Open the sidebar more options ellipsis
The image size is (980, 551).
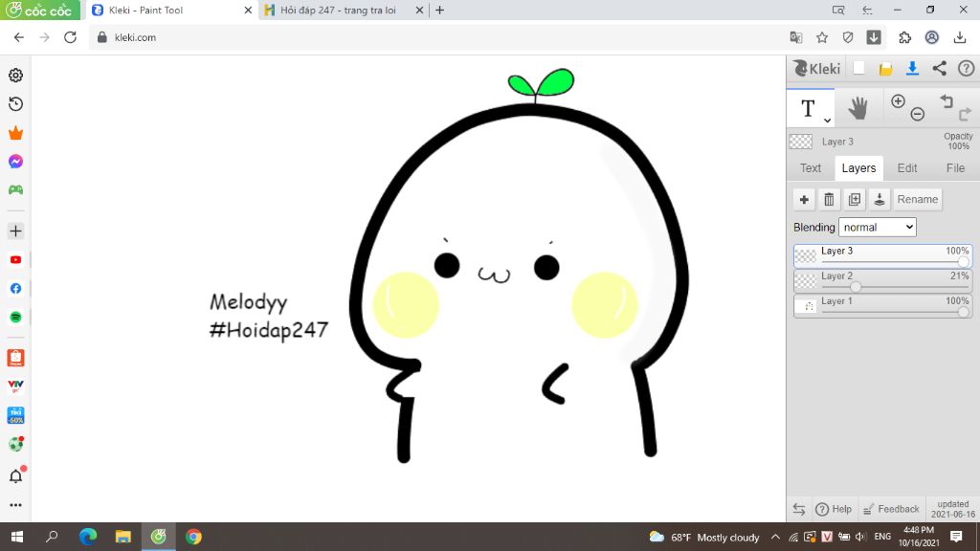click(x=15, y=505)
